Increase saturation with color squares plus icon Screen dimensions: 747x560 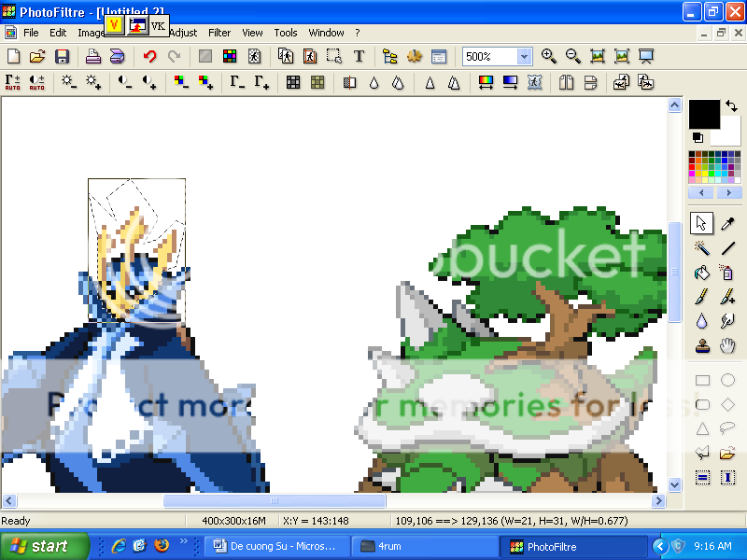tap(205, 82)
